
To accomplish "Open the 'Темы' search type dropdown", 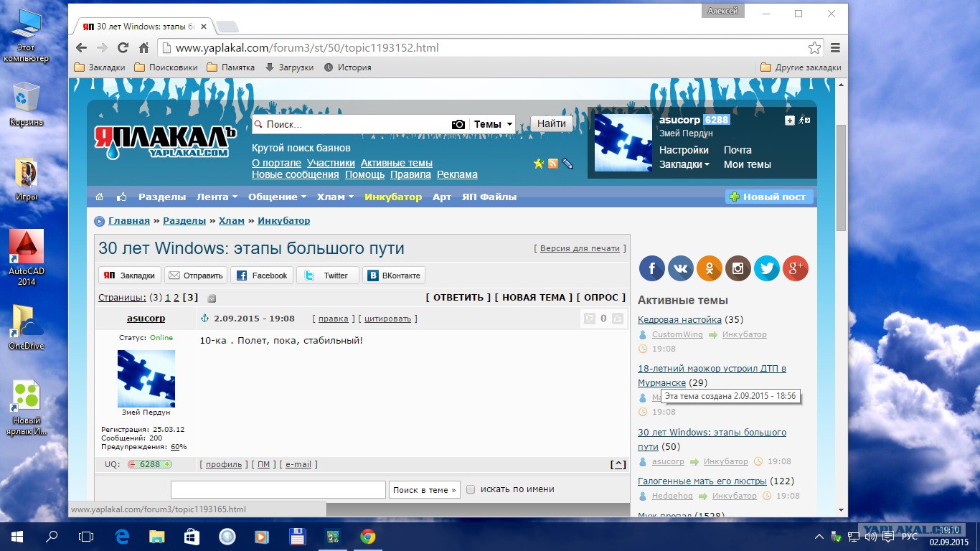I will pyautogui.click(x=493, y=124).
